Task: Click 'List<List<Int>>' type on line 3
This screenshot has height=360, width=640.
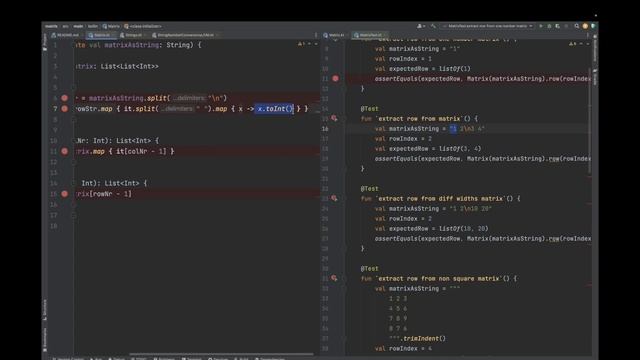Action: pyautogui.click(x=129, y=66)
